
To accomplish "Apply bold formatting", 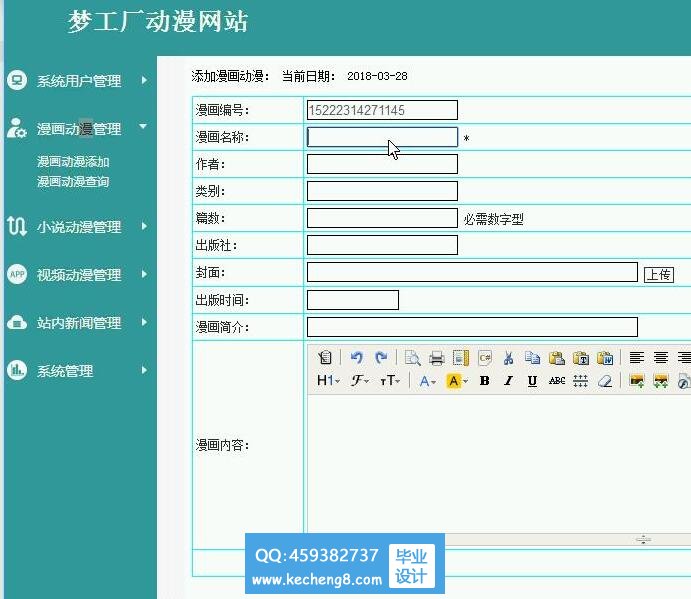I will pos(484,381).
